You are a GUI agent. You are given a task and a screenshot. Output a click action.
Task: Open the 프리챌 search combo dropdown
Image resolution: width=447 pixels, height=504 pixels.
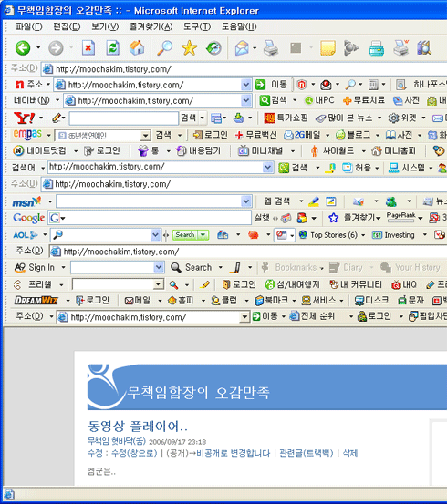pos(158,284)
